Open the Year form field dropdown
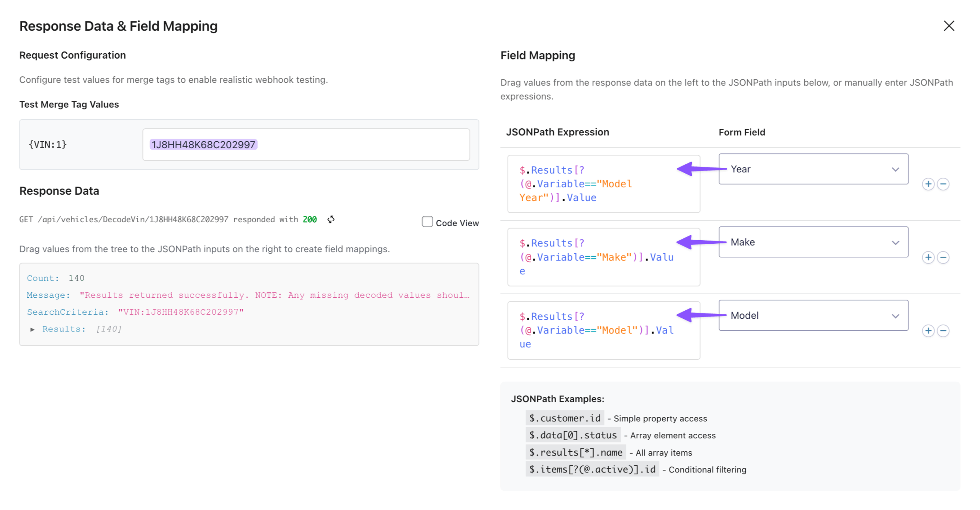This screenshot has width=980, height=510. (x=813, y=169)
